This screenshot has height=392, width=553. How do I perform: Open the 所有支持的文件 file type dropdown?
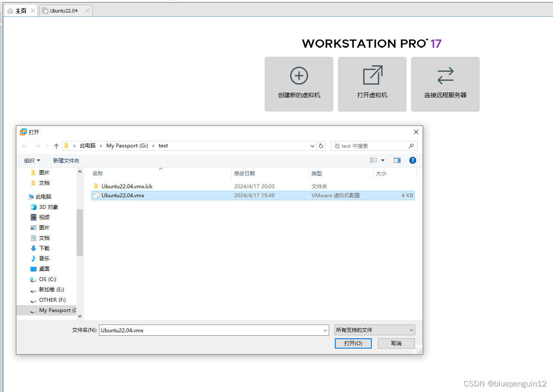click(x=375, y=330)
